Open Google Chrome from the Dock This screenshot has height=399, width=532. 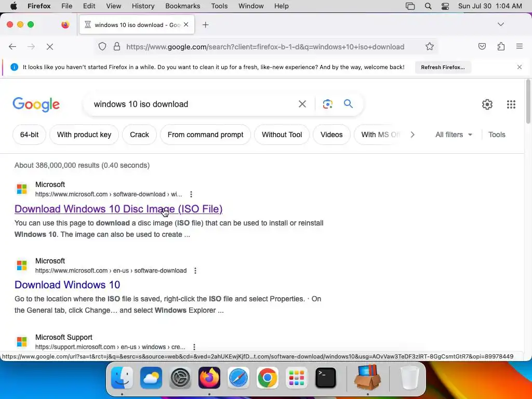(268, 378)
